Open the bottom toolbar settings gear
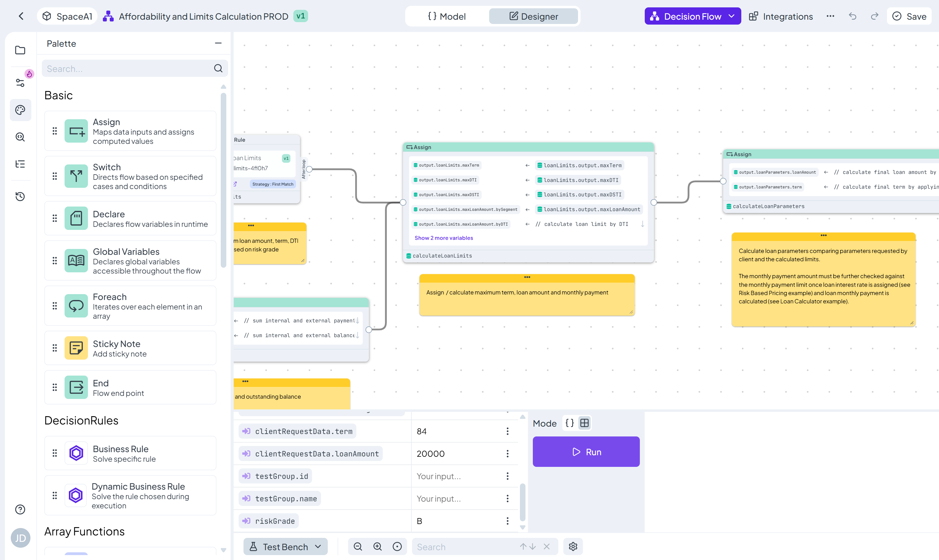Viewport: 939px width, 560px height. coord(573,546)
